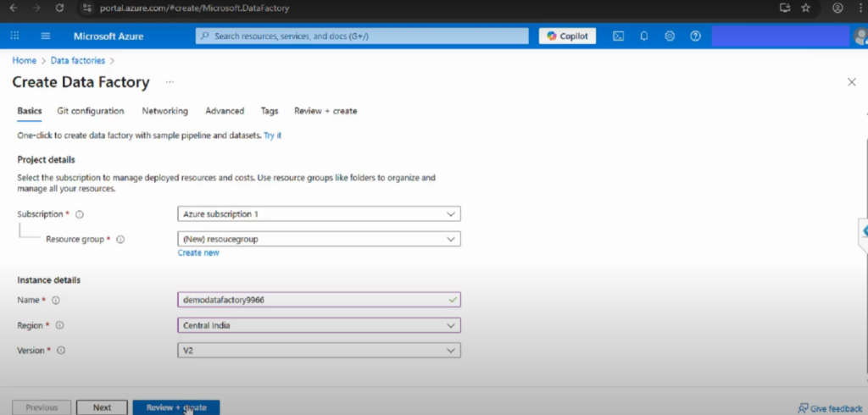Image resolution: width=868 pixels, height=415 pixels.
Task: Click the browser address bar URL
Action: tap(194, 8)
